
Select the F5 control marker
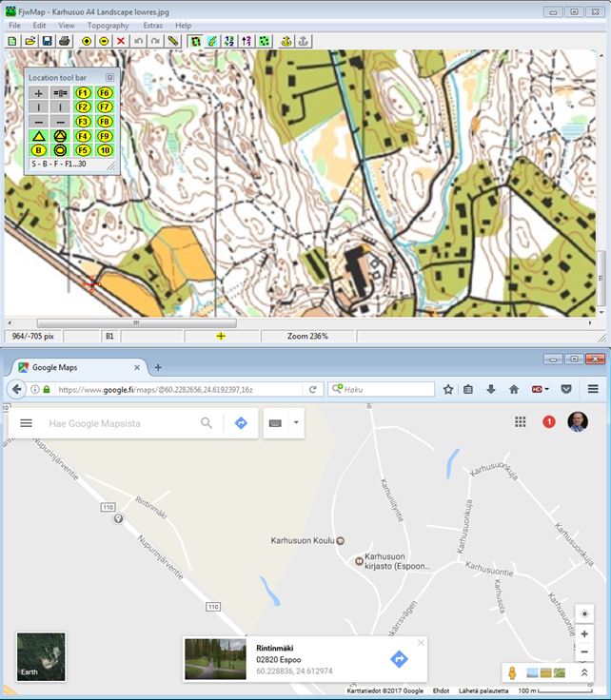click(x=83, y=150)
